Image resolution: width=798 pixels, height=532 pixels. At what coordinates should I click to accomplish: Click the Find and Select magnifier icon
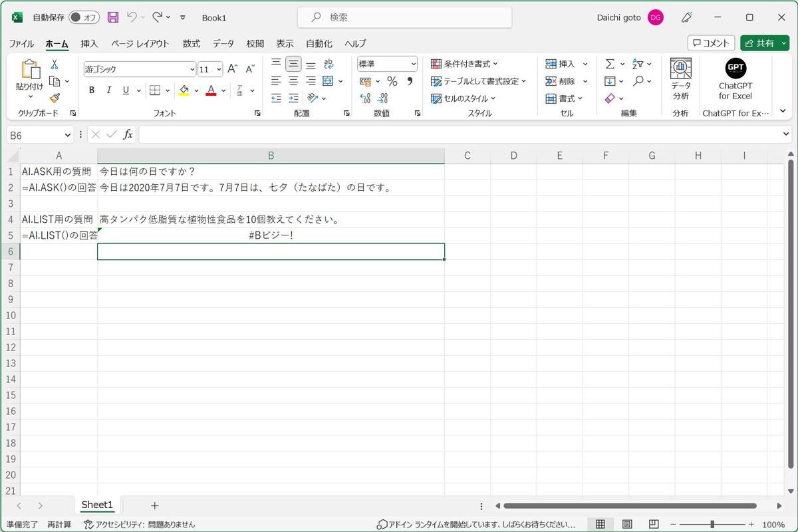pyautogui.click(x=638, y=81)
